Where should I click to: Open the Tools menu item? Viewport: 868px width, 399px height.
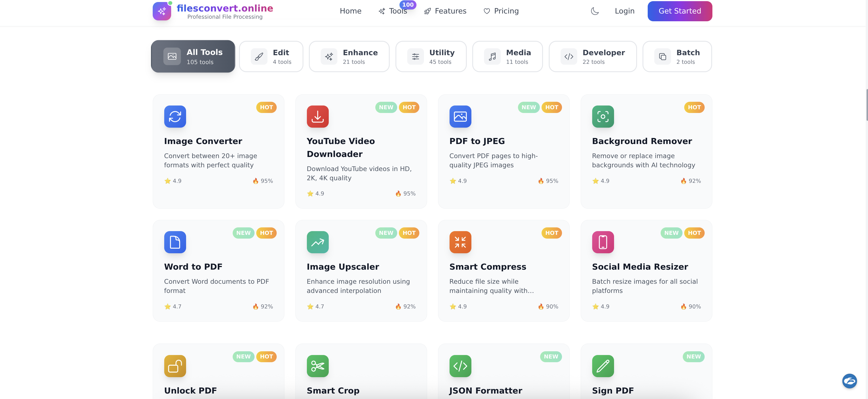[393, 11]
